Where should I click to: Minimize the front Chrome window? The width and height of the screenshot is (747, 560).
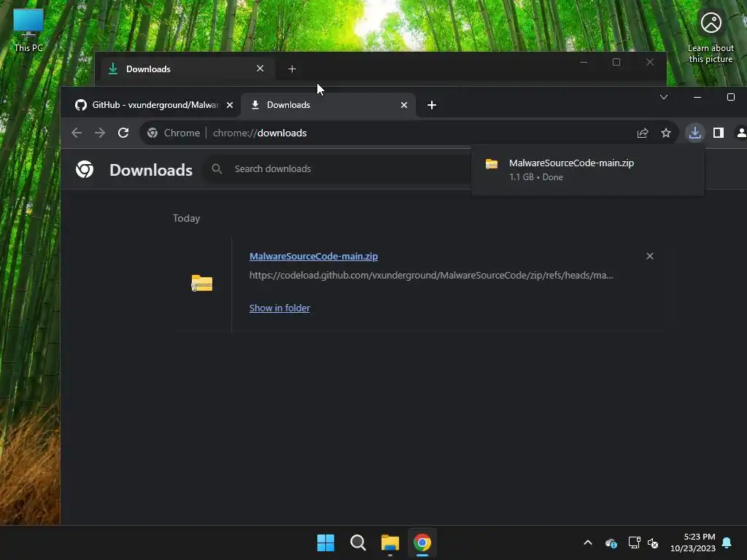(697, 97)
